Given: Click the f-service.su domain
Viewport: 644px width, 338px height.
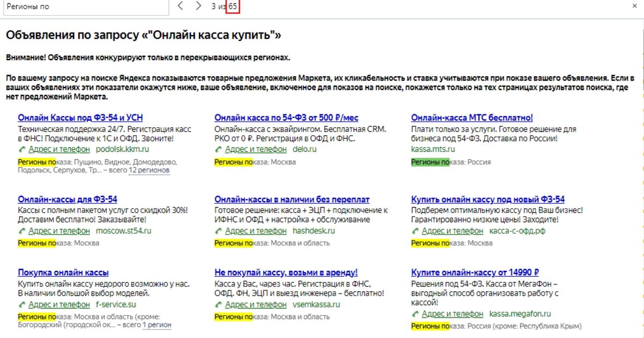Looking at the screenshot, I should [116, 305].
